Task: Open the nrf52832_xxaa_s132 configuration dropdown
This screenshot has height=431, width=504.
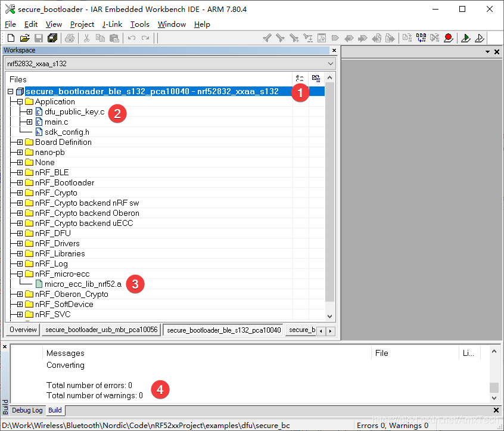Action: pos(330,64)
